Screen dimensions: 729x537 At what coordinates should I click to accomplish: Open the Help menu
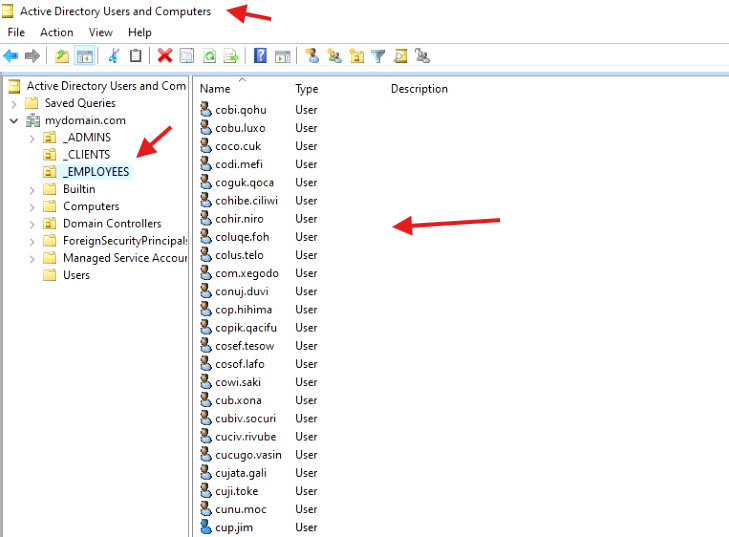(x=139, y=33)
